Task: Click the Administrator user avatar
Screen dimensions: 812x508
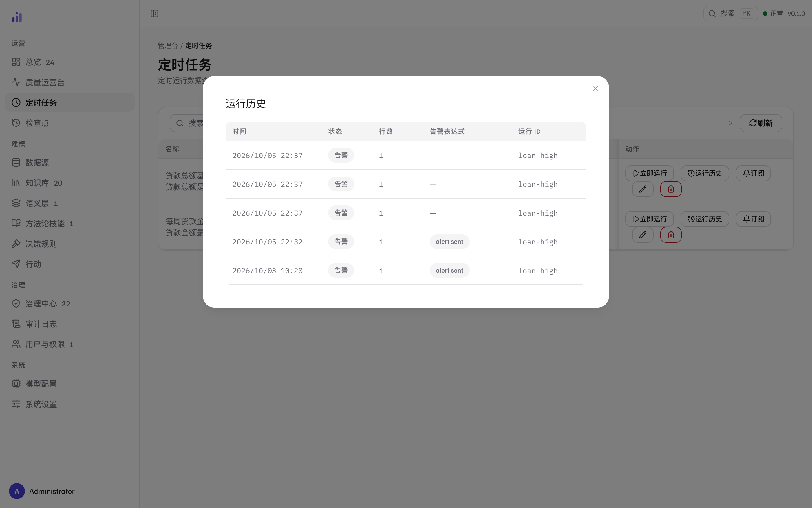Action: click(17, 491)
